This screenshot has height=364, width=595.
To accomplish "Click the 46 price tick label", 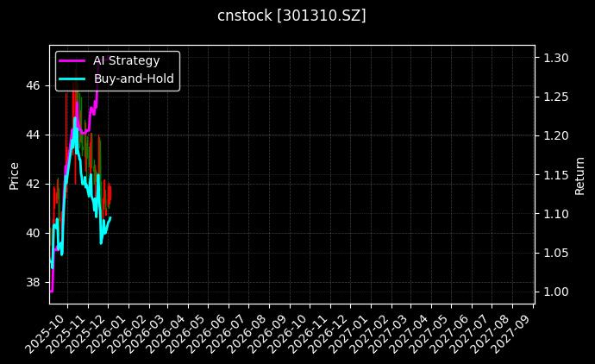I will (x=33, y=85).
